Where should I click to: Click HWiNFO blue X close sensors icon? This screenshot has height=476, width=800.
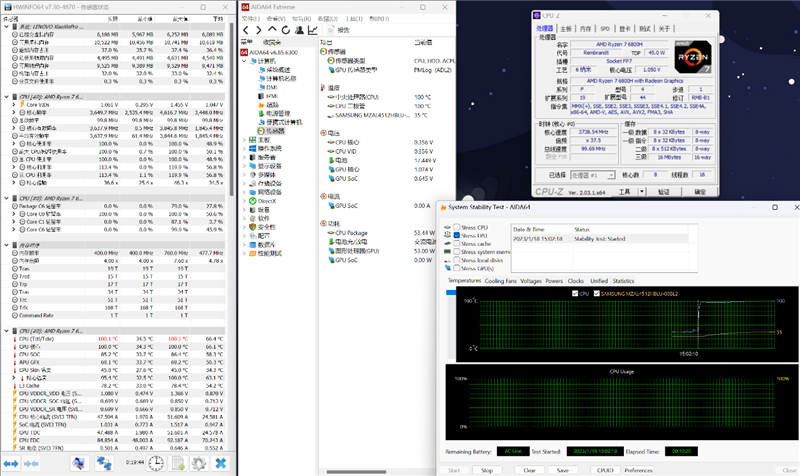pos(220,463)
